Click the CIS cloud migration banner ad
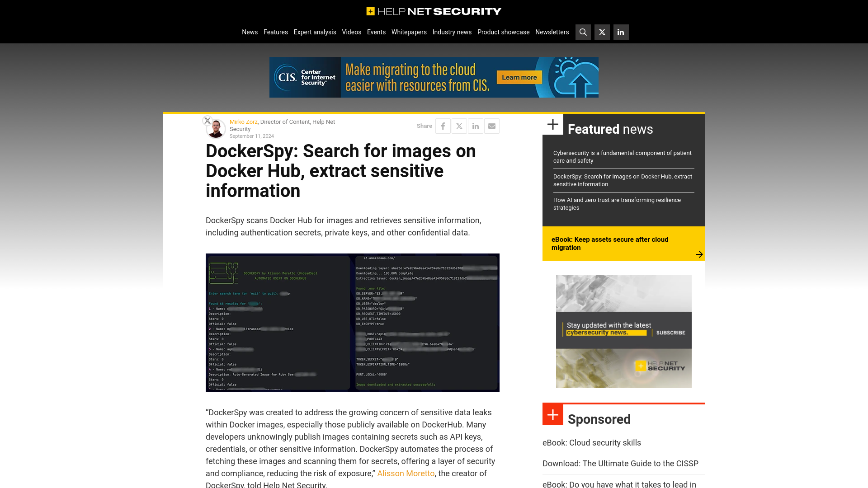The height and width of the screenshot is (488, 868). pyautogui.click(x=434, y=77)
